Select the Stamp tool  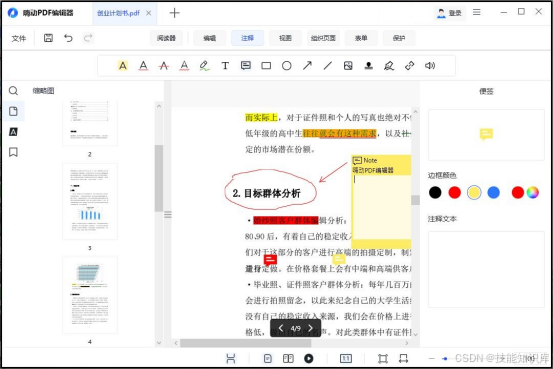coord(369,66)
